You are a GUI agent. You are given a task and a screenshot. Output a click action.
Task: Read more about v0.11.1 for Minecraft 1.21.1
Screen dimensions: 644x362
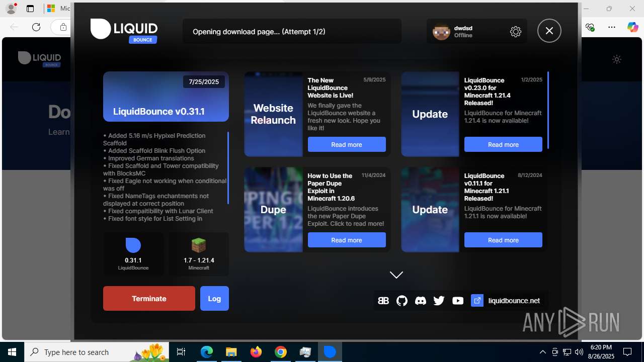tap(503, 240)
